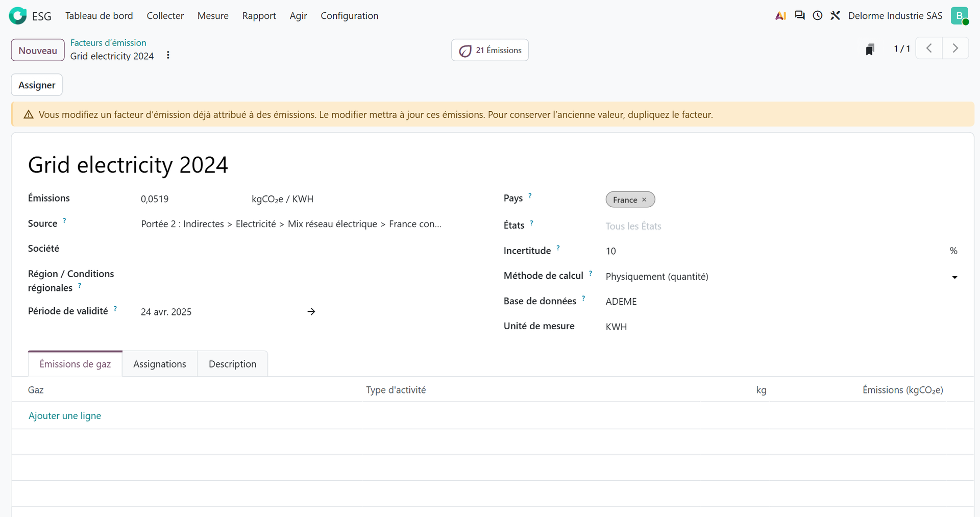Viewport: 980px width, 517px height.
Task: Click the start date 24 avr. 2025
Action: [166, 312]
